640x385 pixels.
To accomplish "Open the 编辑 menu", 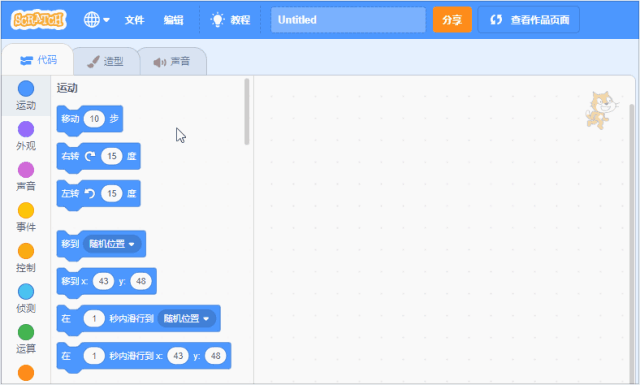I will pos(173,20).
